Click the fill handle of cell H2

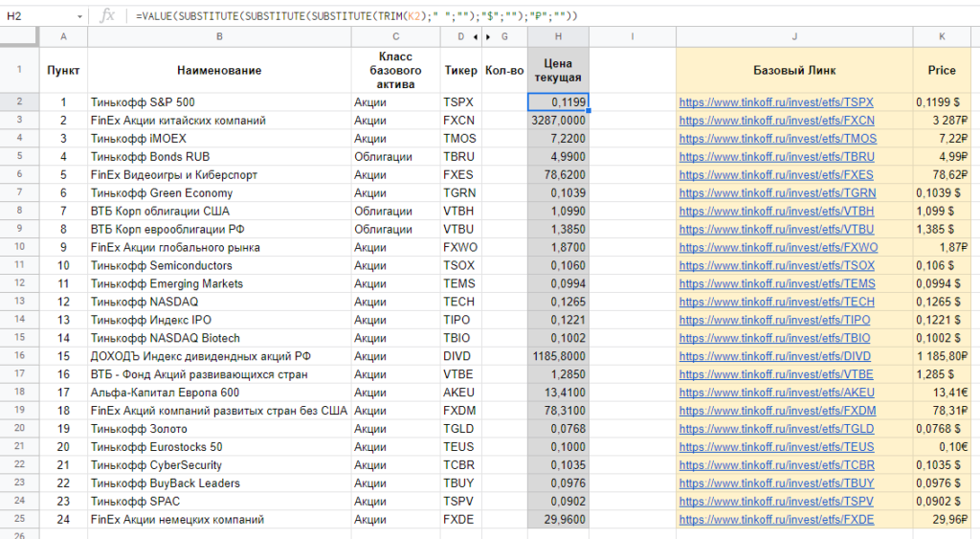coord(589,111)
